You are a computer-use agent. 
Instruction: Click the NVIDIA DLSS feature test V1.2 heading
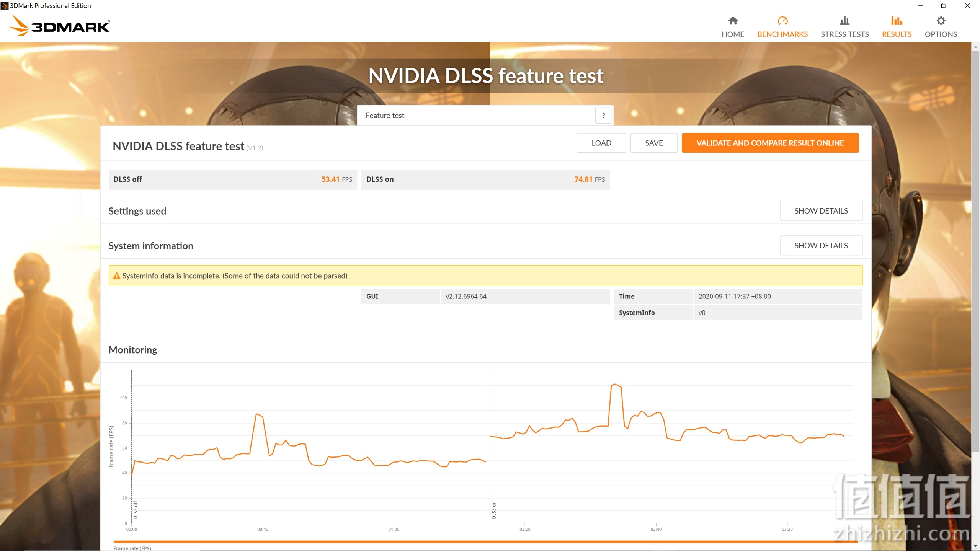coord(188,146)
